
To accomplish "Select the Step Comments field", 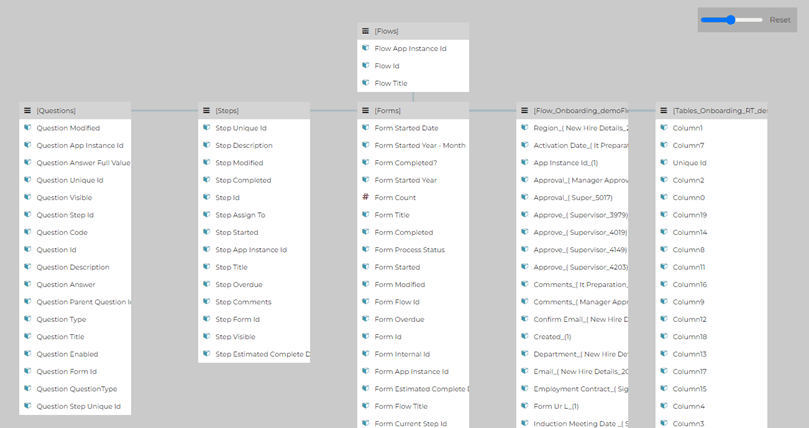I will (x=254, y=302).
